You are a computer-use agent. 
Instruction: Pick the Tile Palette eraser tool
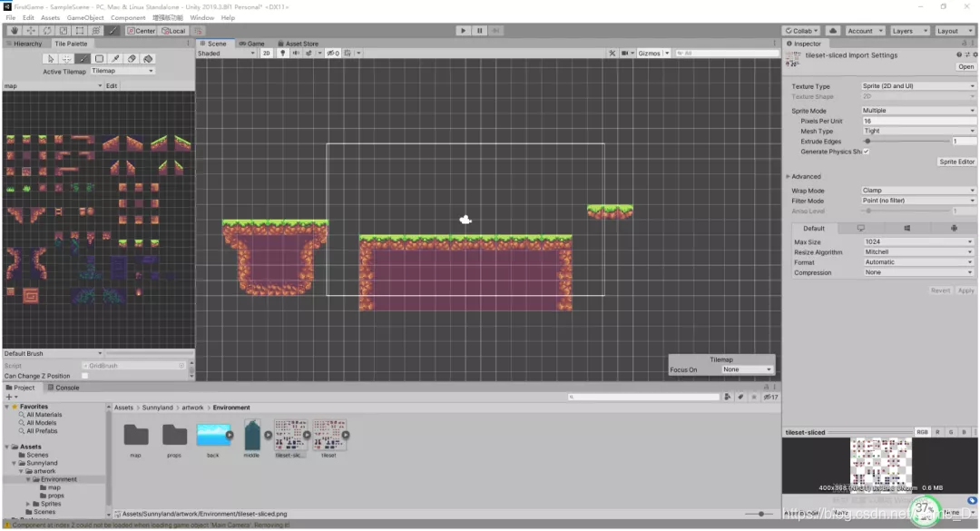point(132,59)
